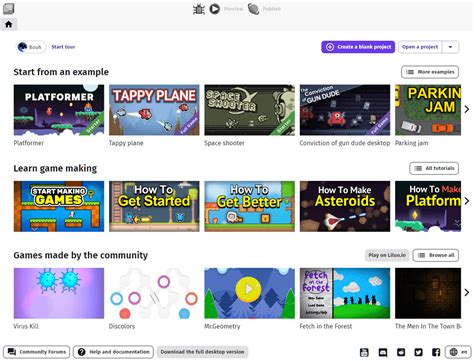Open Fetch in the Forest game
Screen dimensions: 474x361
pyautogui.click(x=345, y=293)
